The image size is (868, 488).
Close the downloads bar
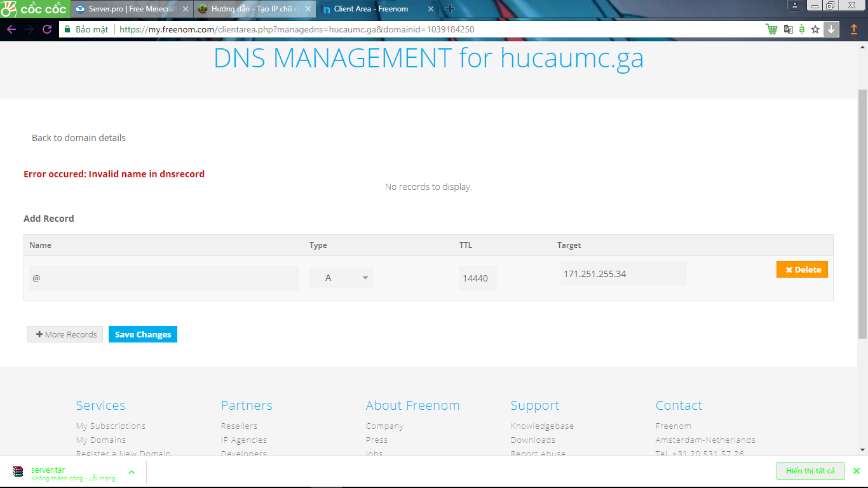(856, 471)
